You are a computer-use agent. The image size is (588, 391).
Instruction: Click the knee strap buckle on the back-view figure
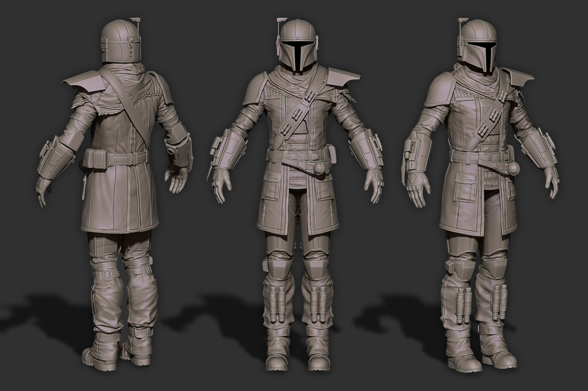107,274
